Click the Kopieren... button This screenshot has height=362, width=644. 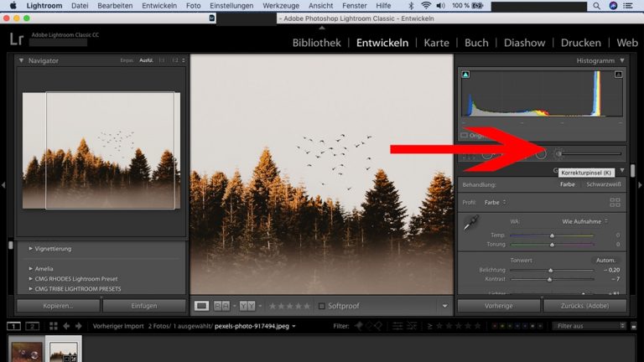click(59, 306)
